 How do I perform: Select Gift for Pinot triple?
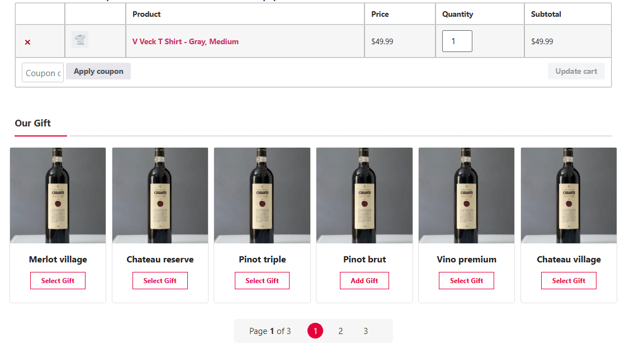click(x=262, y=281)
